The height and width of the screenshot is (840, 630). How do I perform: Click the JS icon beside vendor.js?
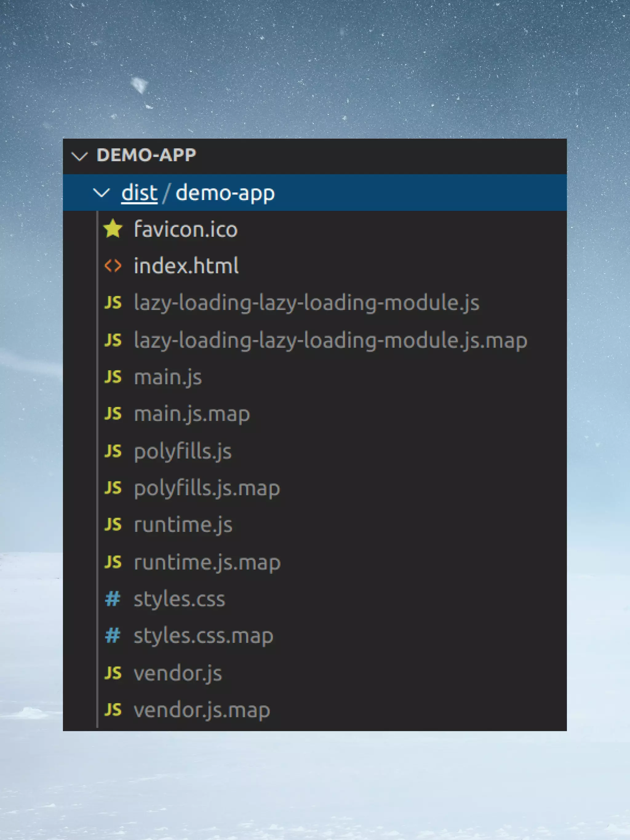(113, 673)
